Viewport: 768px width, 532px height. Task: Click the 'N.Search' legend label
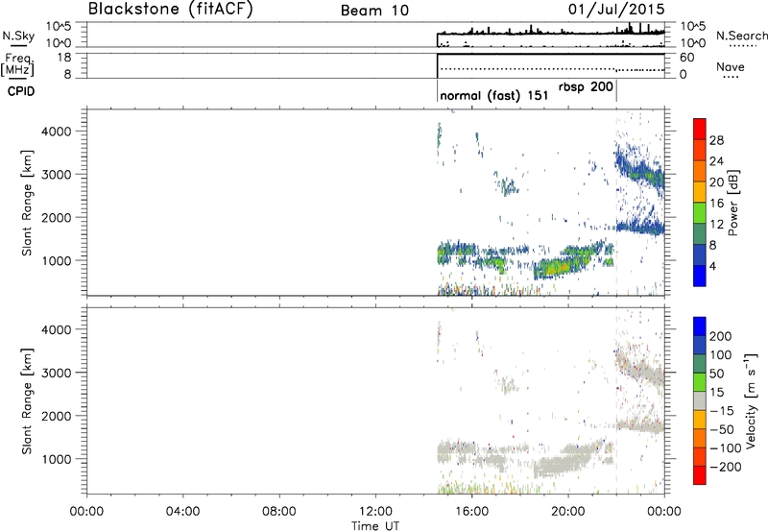click(x=741, y=36)
